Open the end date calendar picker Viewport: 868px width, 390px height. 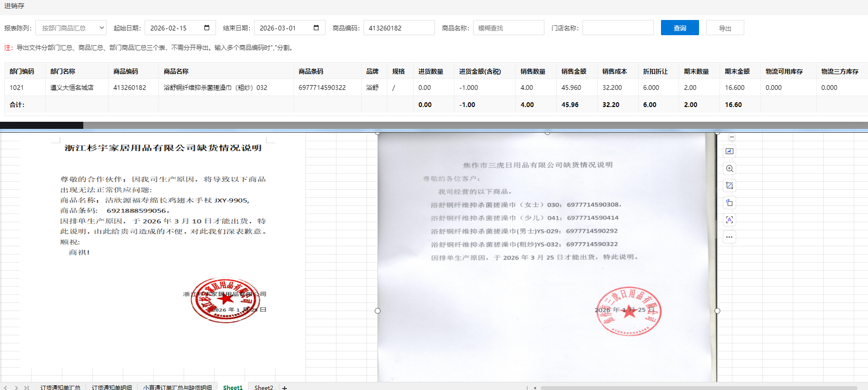316,28
